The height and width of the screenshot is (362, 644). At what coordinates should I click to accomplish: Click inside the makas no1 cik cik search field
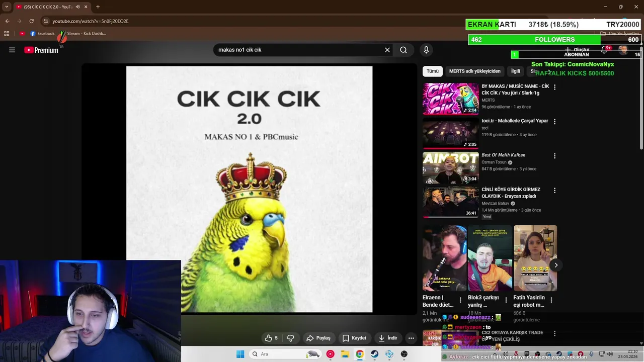point(299,50)
